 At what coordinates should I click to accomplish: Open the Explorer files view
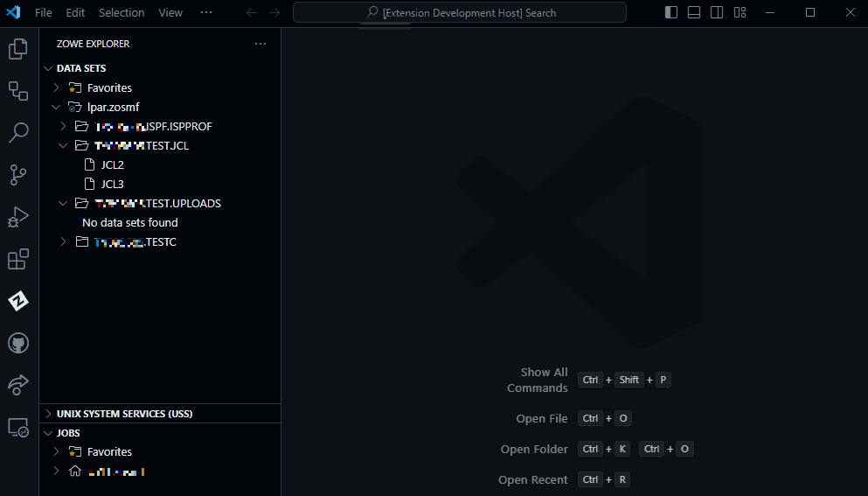[x=18, y=49]
